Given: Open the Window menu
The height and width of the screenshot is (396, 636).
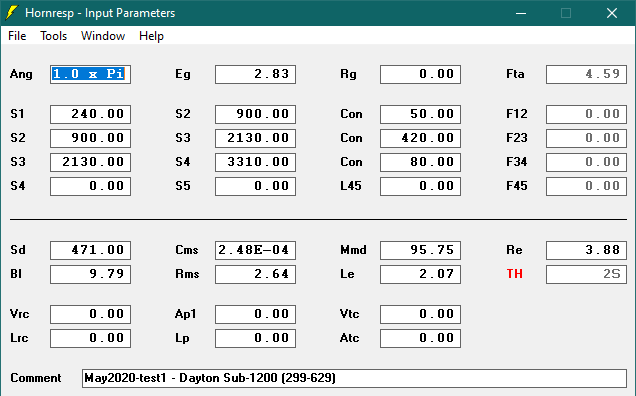Looking at the screenshot, I should 103,36.
